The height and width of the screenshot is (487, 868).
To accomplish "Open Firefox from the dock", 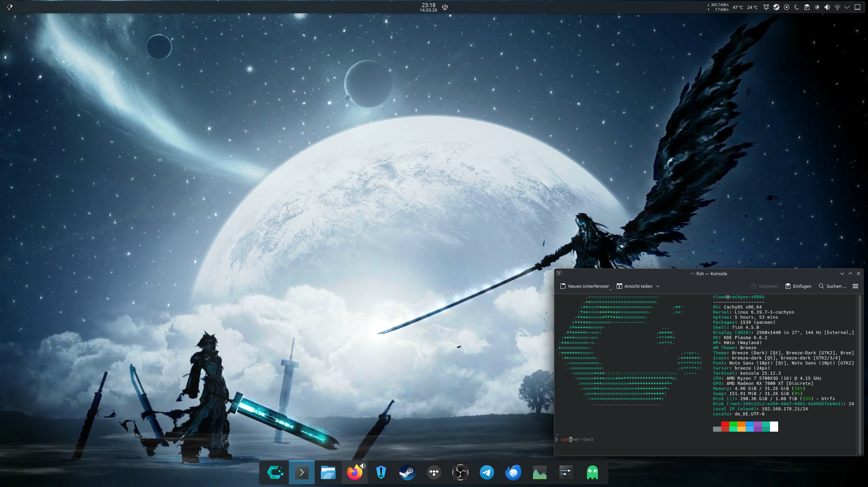I will pos(354,472).
